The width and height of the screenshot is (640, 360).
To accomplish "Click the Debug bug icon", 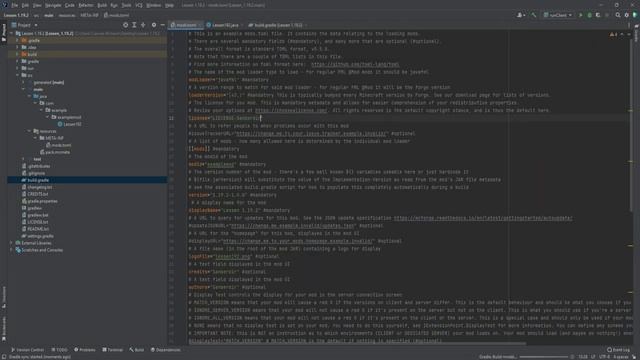I will (589, 15).
